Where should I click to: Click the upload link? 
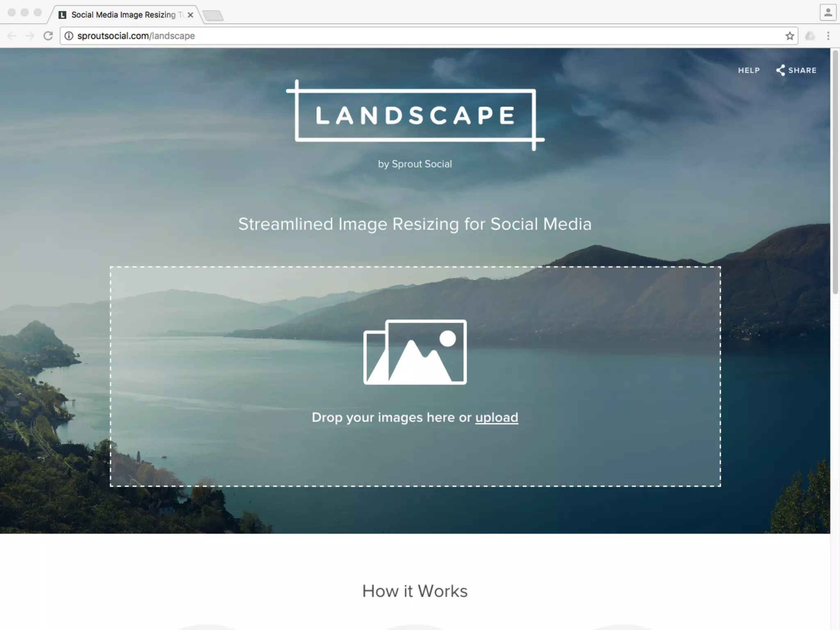(496, 417)
